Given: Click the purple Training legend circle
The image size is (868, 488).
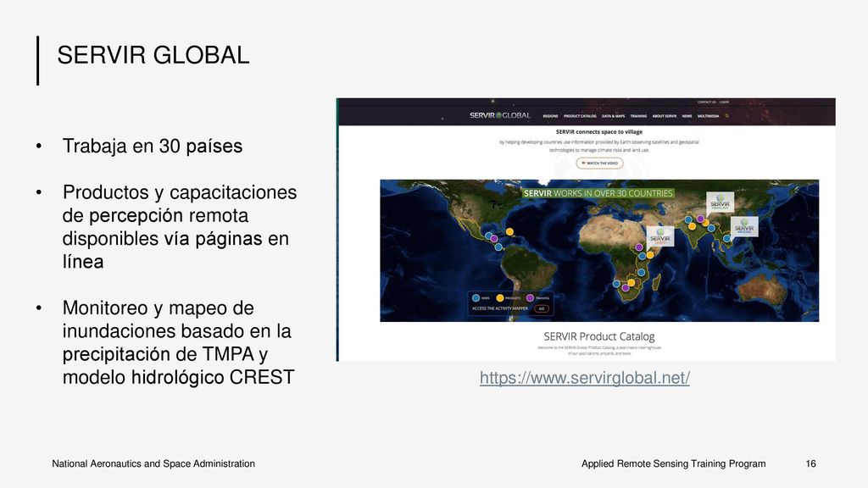Looking at the screenshot, I should 530,297.
